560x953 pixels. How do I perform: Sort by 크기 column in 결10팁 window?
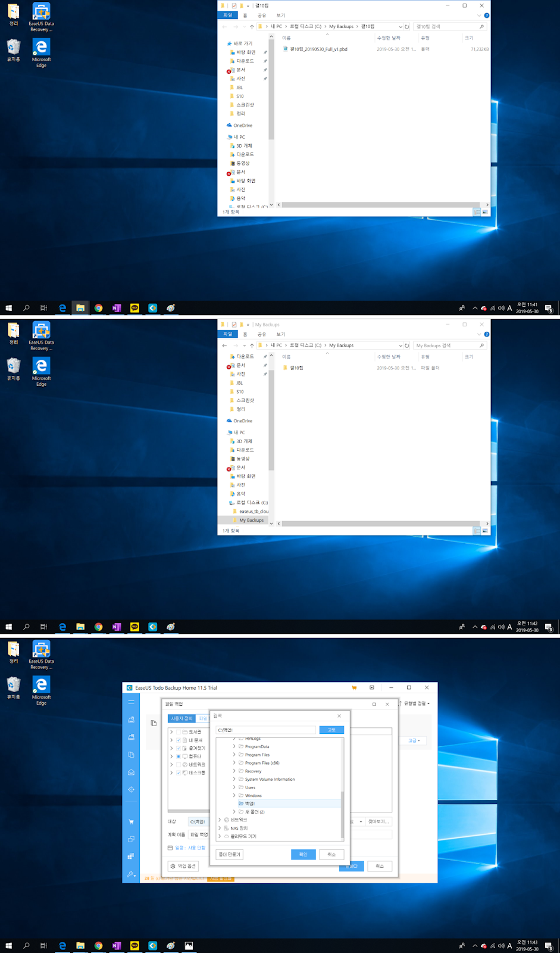click(469, 38)
